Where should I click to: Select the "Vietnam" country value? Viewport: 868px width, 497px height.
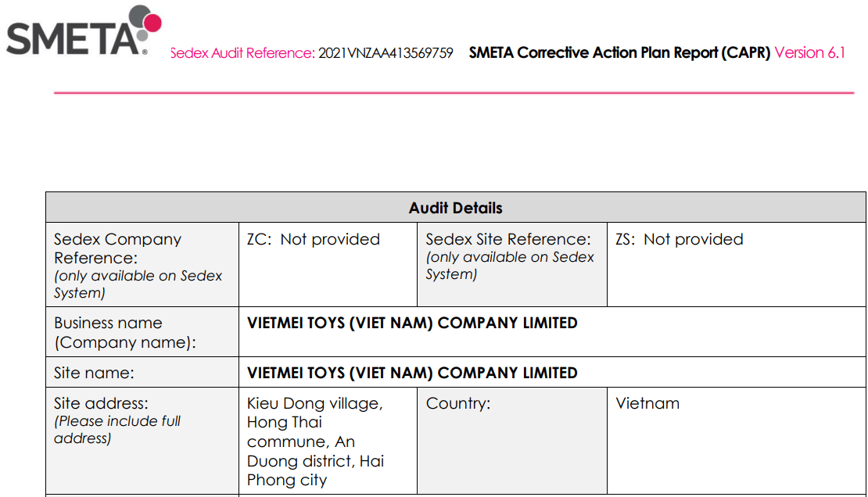click(x=647, y=403)
